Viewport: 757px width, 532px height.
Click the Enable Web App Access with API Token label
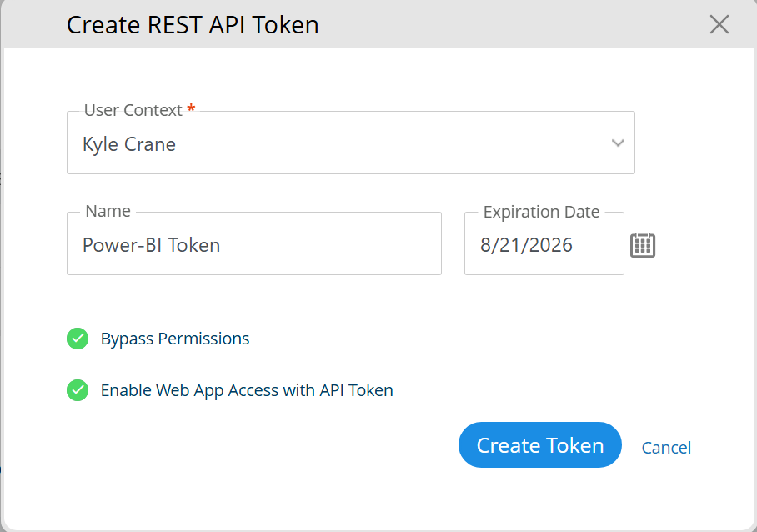pos(247,390)
